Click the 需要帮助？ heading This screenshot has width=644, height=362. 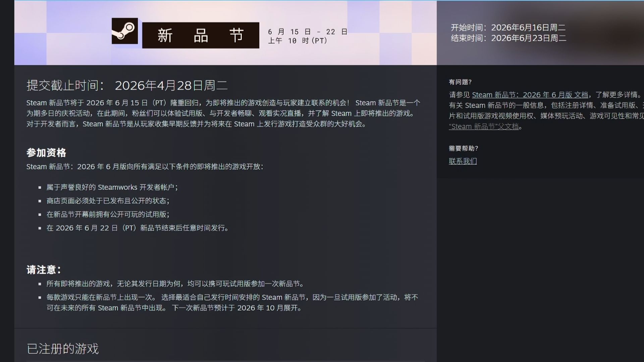[464, 148]
